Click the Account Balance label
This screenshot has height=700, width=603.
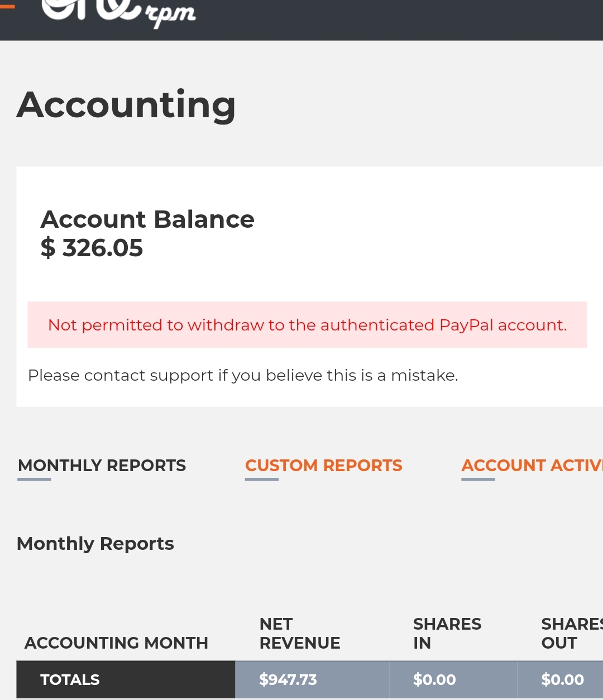[x=147, y=219]
